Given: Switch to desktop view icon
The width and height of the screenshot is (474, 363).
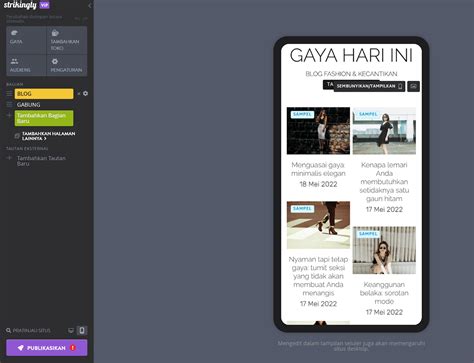Looking at the screenshot, I should pos(71,331).
